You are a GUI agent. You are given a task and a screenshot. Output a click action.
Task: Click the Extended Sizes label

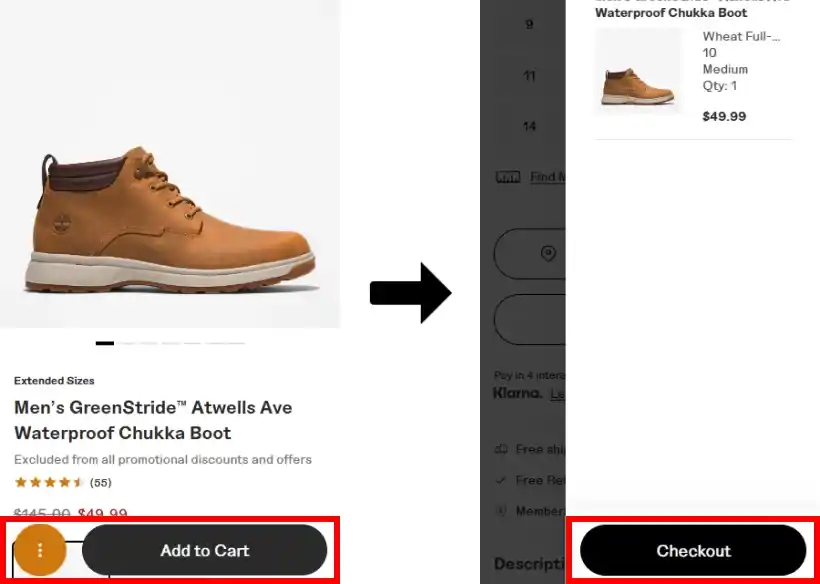(x=54, y=381)
